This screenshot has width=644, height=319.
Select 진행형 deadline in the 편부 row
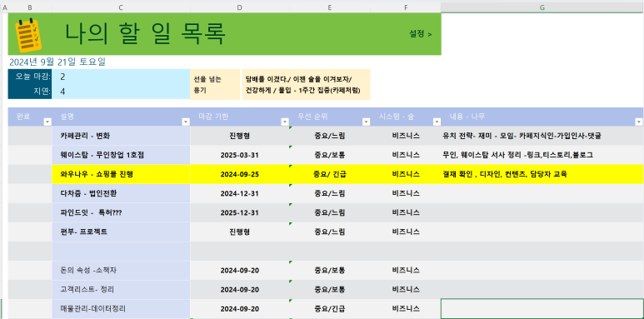pyautogui.click(x=239, y=232)
